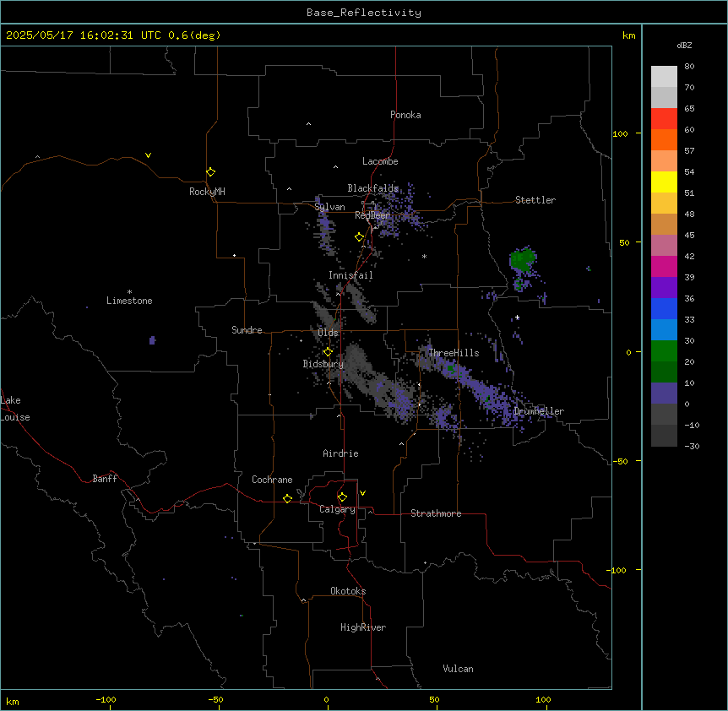Screen dimensions: 728x711
Task: Click the Cochrane label
Action: 272,480
